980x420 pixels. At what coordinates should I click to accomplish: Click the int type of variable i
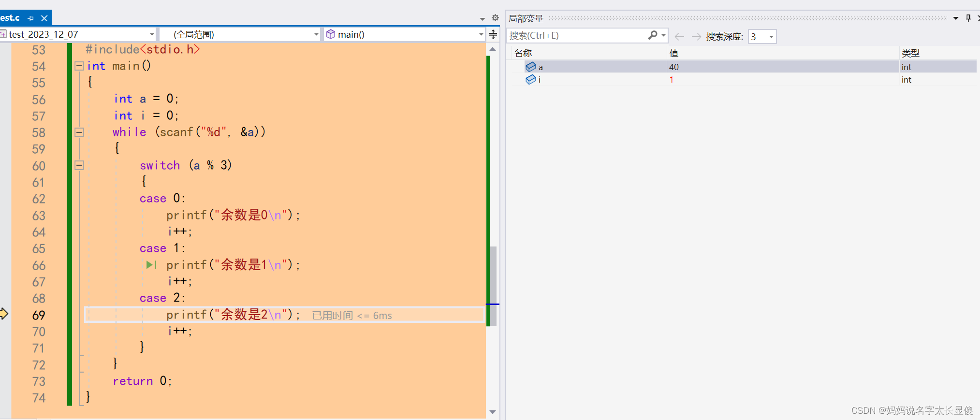(x=906, y=80)
